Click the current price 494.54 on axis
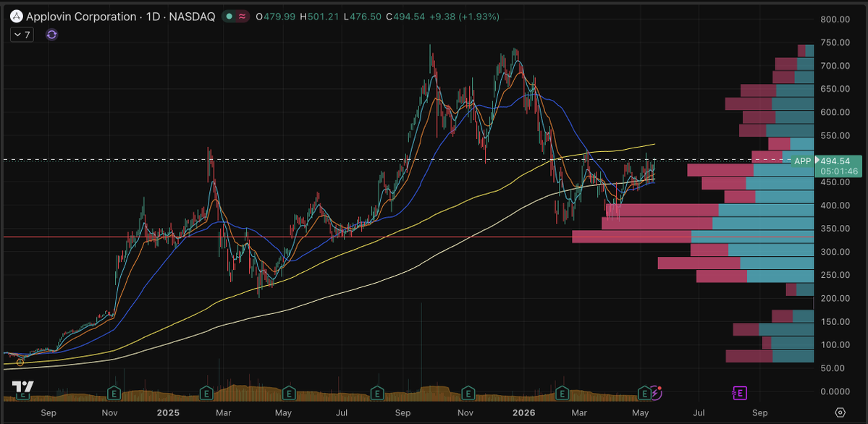The image size is (868, 424). (835, 161)
